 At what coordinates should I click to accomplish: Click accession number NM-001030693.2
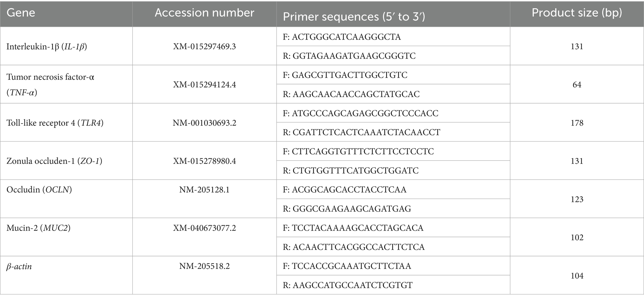204,123
